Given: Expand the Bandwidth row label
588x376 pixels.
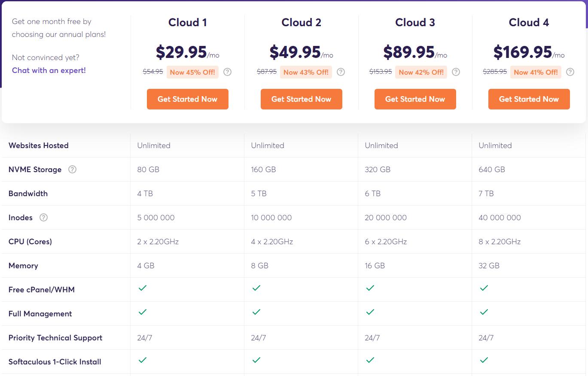Looking at the screenshot, I should point(28,194).
